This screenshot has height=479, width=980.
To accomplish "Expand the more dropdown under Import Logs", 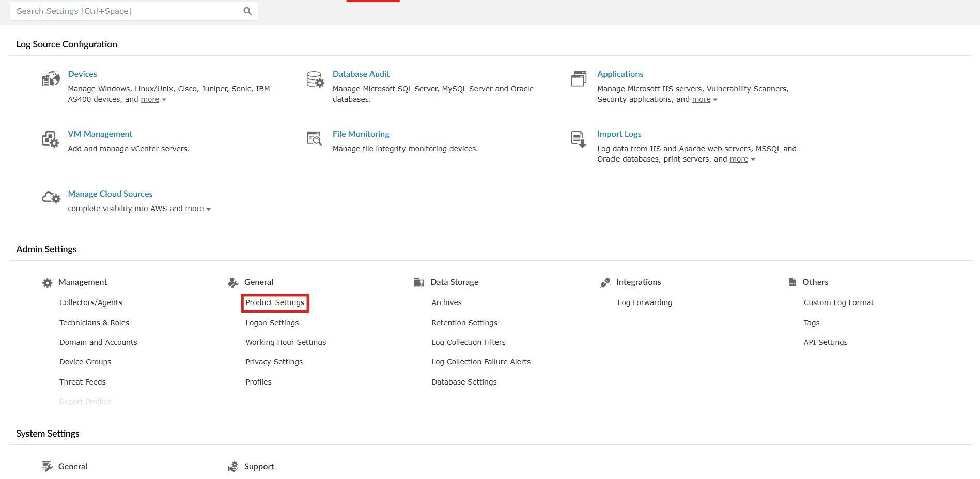I will pos(739,159).
